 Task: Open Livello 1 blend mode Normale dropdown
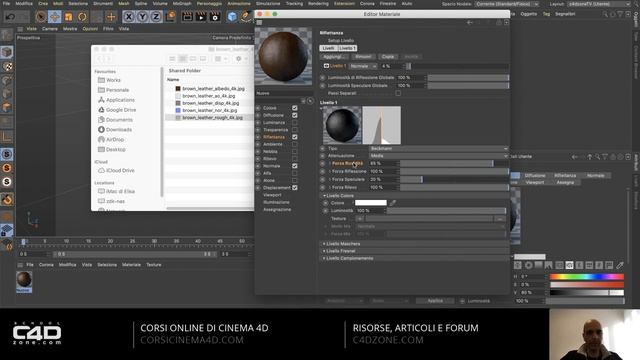(x=363, y=66)
